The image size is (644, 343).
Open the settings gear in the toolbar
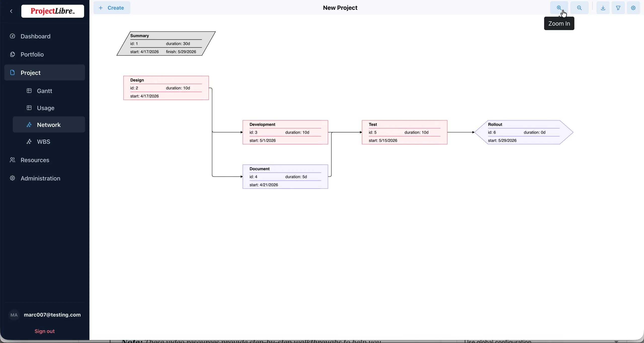pyautogui.click(x=633, y=8)
